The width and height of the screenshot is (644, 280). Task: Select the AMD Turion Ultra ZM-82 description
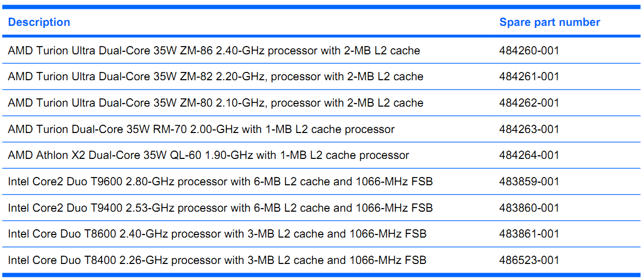(x=216, y=77)
